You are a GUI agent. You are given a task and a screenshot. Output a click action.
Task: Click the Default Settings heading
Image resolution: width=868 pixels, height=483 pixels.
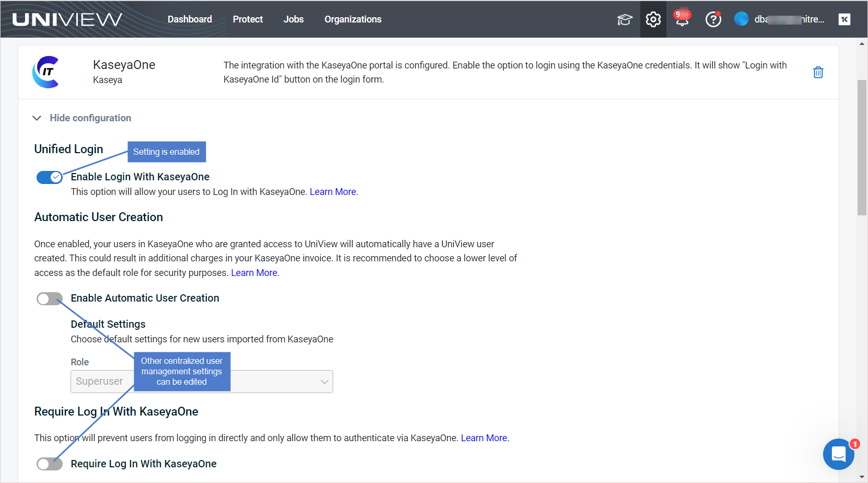[x=108, y=324]
